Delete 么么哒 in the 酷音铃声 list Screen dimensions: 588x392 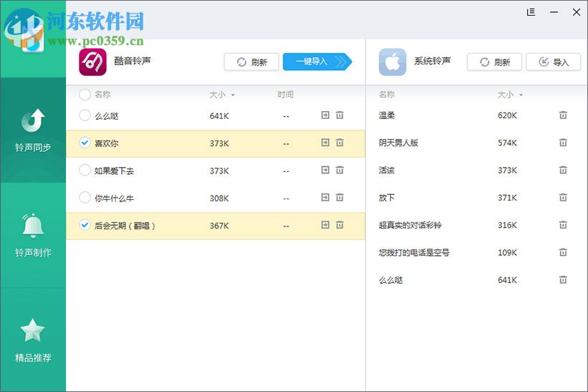(x=339, y=115)
